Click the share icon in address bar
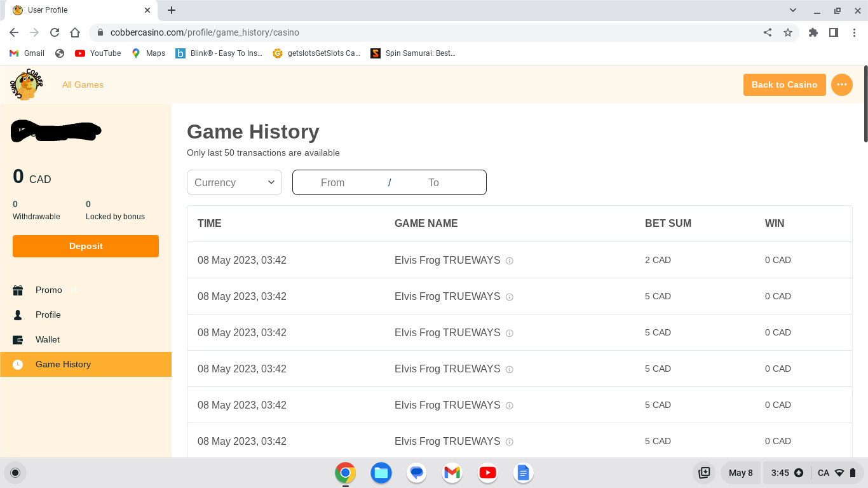868x488 pixels. (x=768, y=32)
